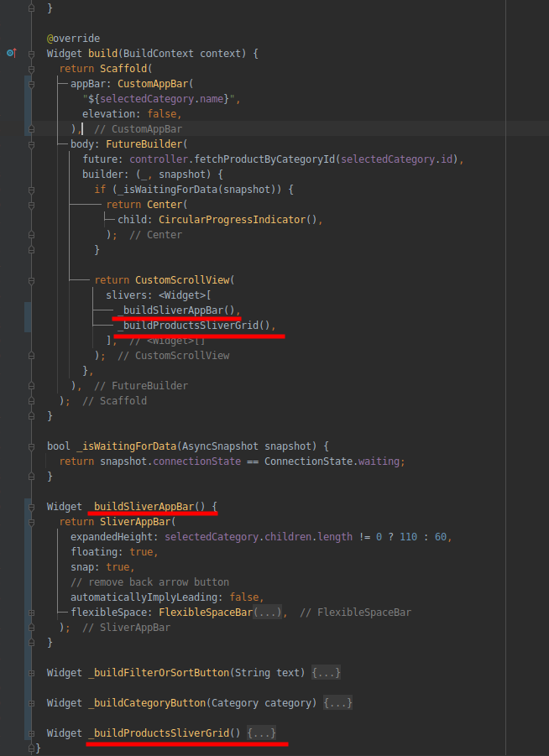Click '_buildSliverAppBar()' call inside slivers list
The image size is (549, 756).
(x=176, y=310)
